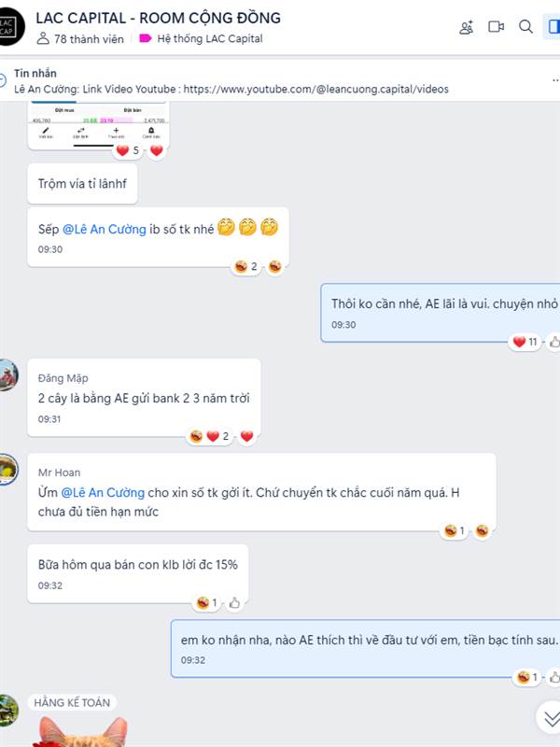The height and width of the screenshot is (747, 560).
Task: Open Mr Hoan's profile picture
Action: coord(7,470)
